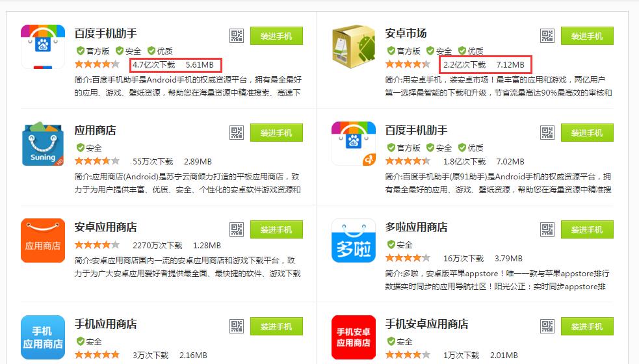The width and height of the screenshot is (639, 364).
Task: Open the 多啦应用商店 title link
Action: [x=416, y=227]
